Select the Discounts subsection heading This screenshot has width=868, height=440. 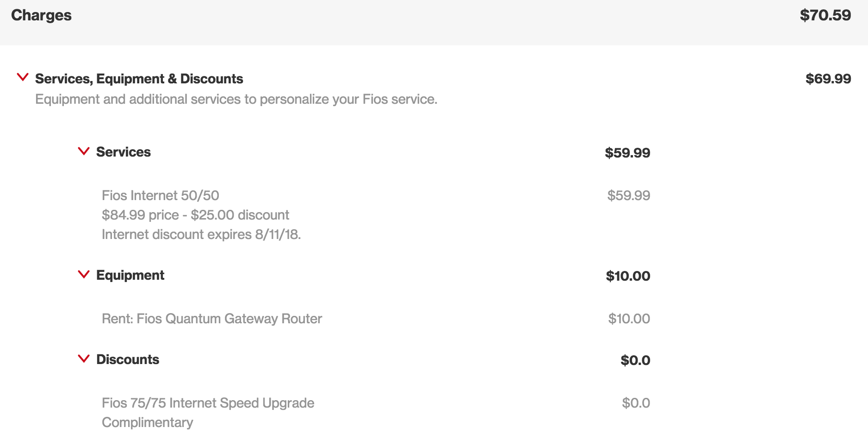(127, 359)
